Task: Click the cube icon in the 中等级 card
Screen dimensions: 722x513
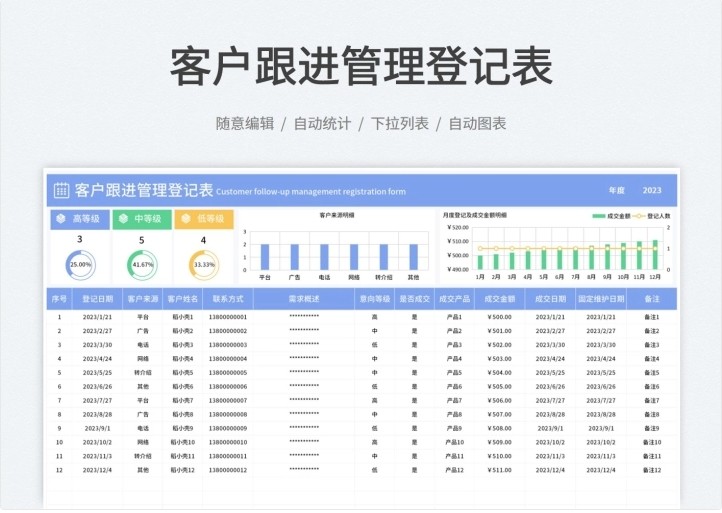Action: tap(123, 219)
